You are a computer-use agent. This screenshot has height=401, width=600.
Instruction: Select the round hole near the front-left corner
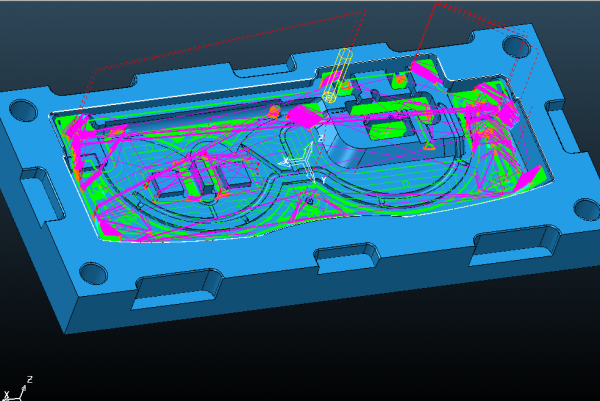click(x=92, y=273)
